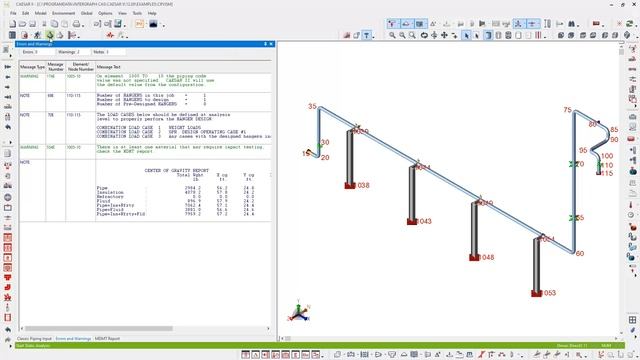Open the dropdown after the red parallel lines icon
This screenshot has height=360, width=640.
545,37
